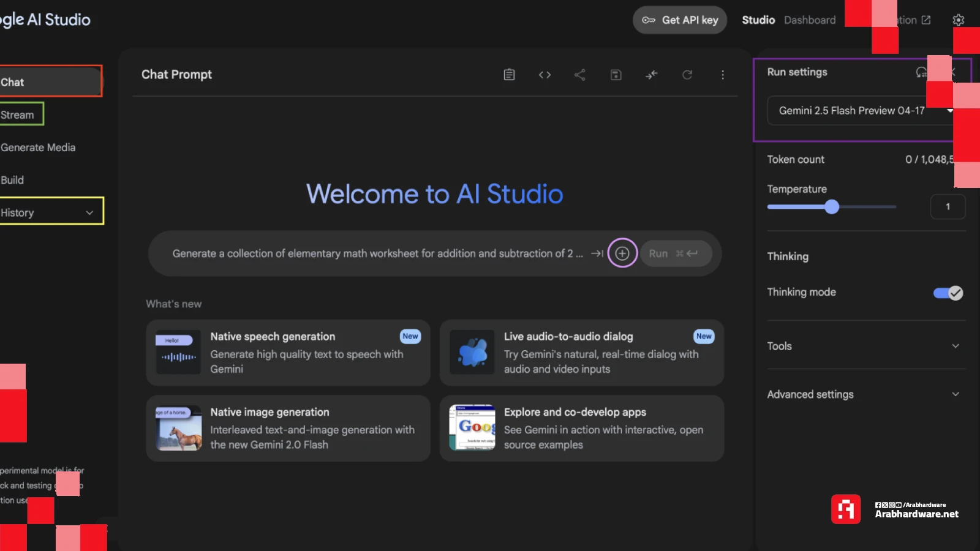Click the Temperature slider handle
This screenshot has width=980, height=551.
(832, 207)
